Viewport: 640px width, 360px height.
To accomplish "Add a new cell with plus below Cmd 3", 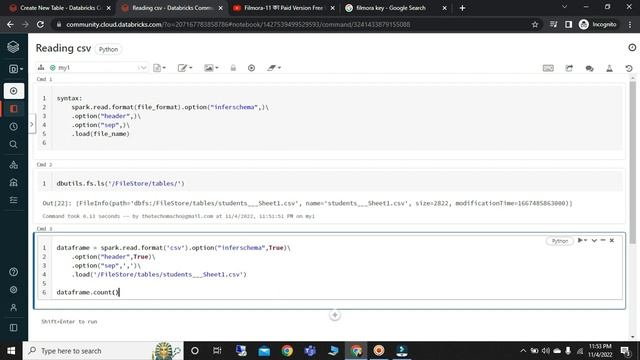I will tap(335, 315).
